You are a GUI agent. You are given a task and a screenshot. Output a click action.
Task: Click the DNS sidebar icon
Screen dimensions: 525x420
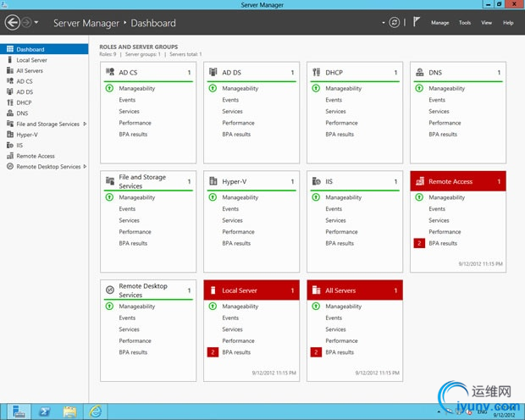click(10, 113)
